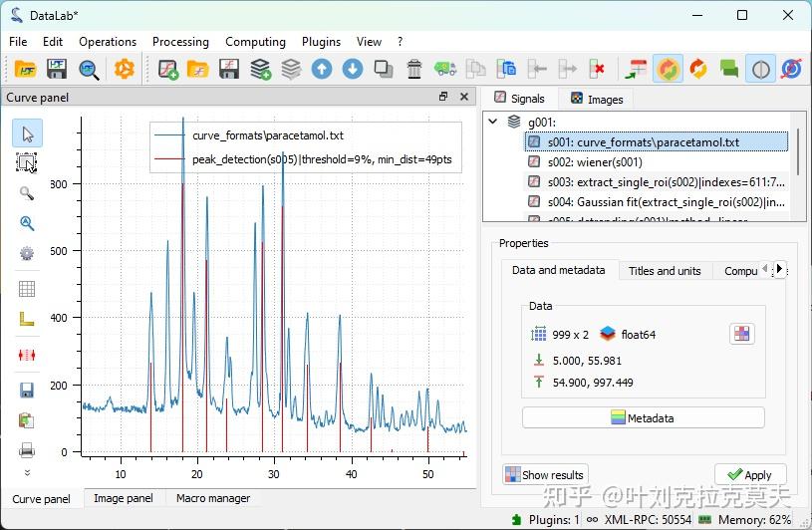Open the ? help menu
Image resolution: width=812 pixels, height=530 pixels.
point(400,42)
